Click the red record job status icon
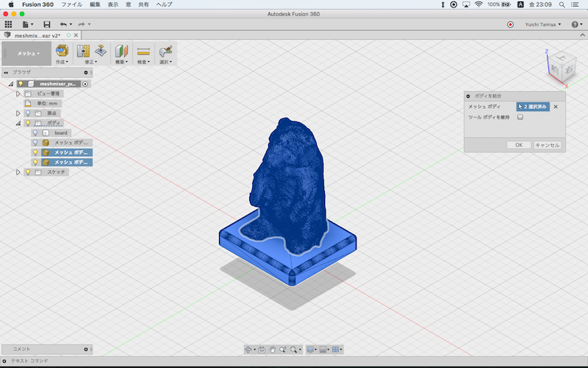The width and height of the screenshot is (588, 368). coord(510,24)
